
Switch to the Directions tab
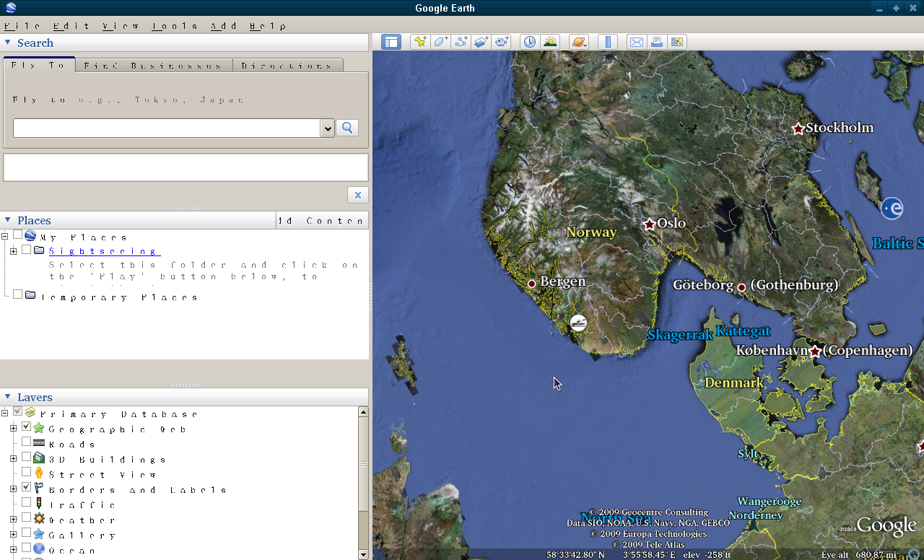tap(287, 66)
